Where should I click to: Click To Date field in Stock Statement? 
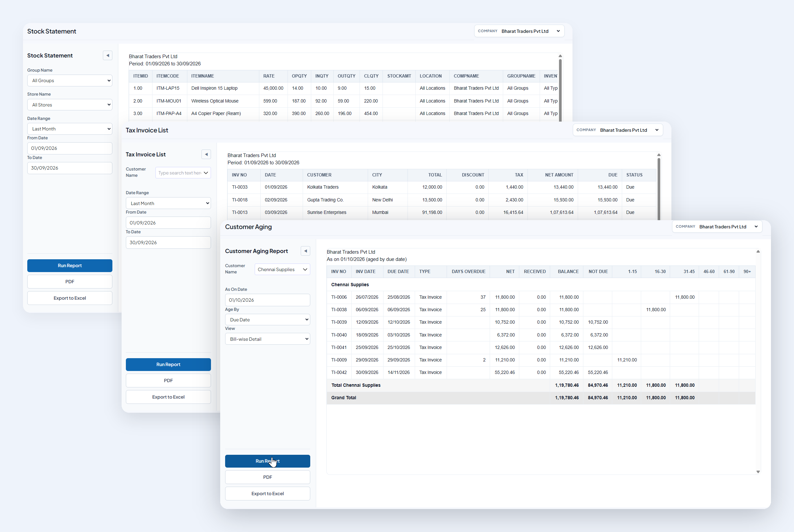[70, 168]
